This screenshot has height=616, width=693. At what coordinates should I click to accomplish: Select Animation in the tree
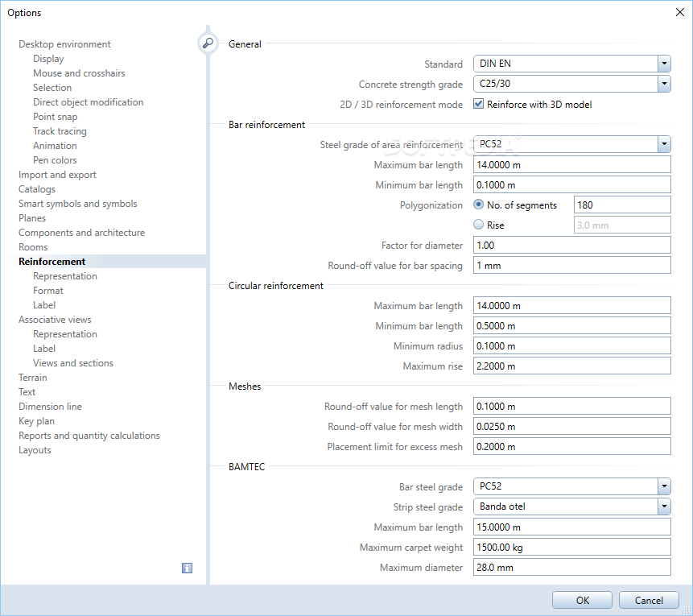pyautogui.click(x=55, y=146)
